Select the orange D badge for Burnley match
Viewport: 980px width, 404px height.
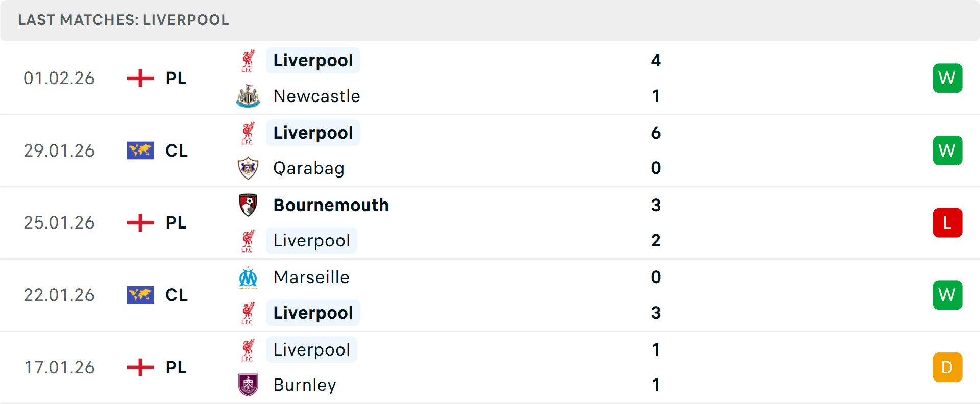click(x=947, y=367)
